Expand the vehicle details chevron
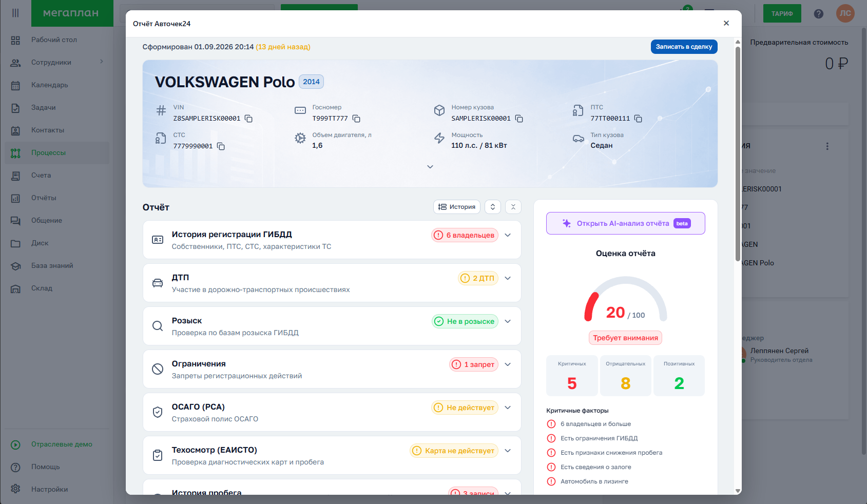Image resolution: width=867 pixels, height=504 pixels. point(430,167)
